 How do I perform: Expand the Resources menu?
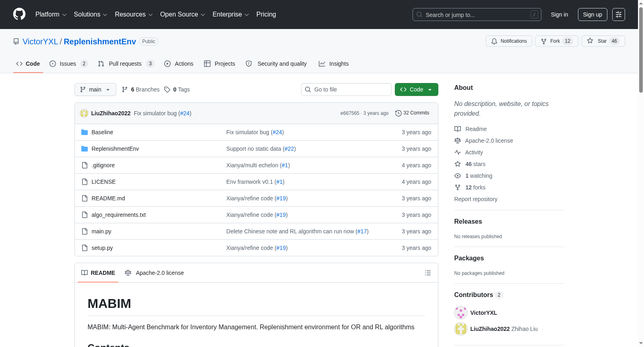pos(134,15)
